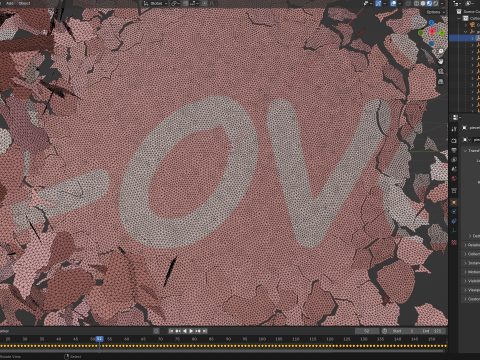
Task: Open the Object properties tab
Action: pyautogui.click(x=454, y=202)
